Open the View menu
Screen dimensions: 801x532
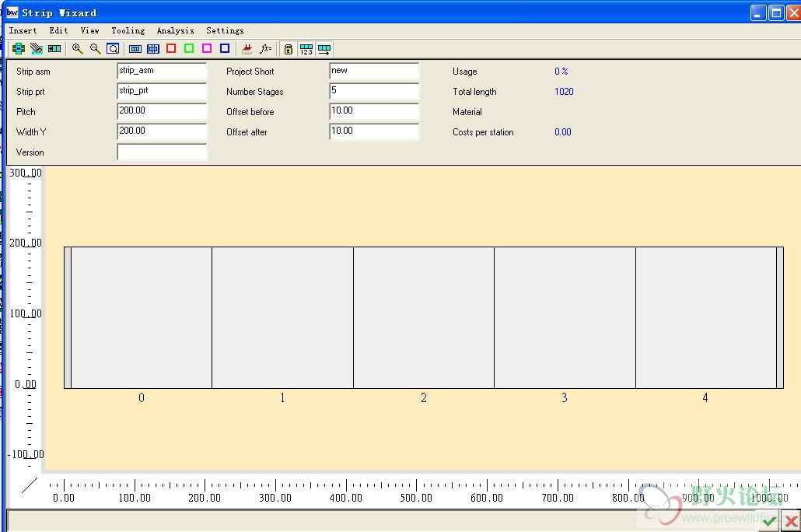(x=90, y=30)
